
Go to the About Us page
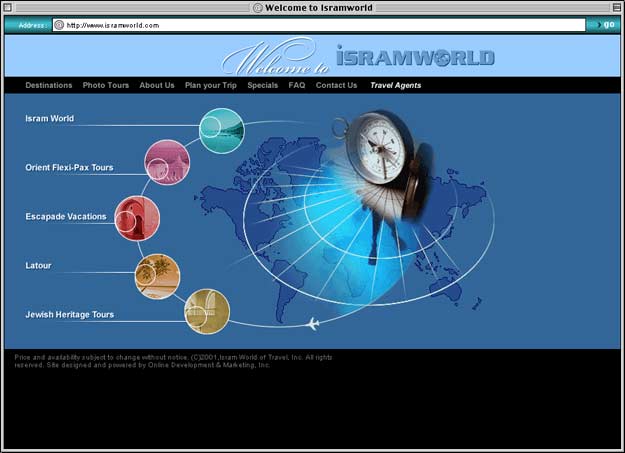[157, 86]
